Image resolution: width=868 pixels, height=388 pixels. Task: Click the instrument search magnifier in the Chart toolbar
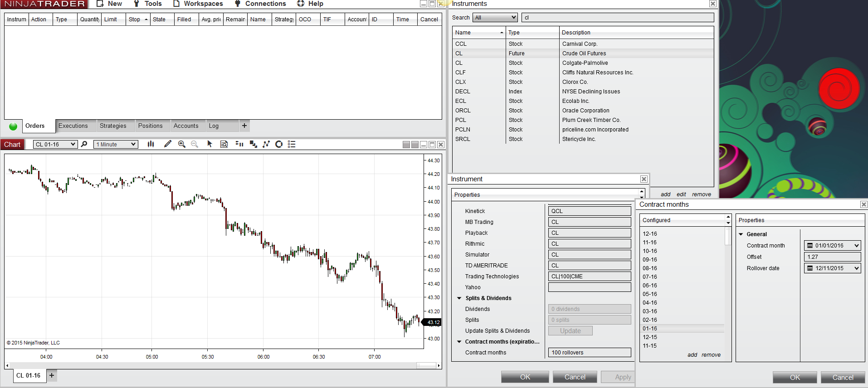[x=84, y=144]
